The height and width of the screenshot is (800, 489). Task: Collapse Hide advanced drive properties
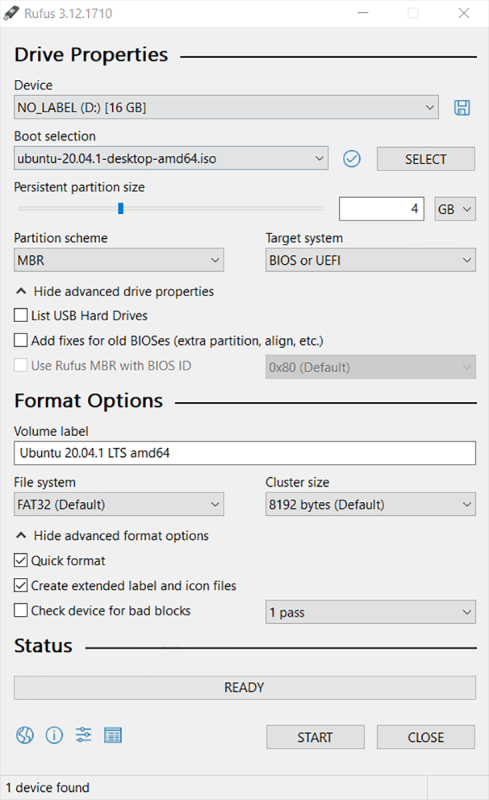(115, 291)
